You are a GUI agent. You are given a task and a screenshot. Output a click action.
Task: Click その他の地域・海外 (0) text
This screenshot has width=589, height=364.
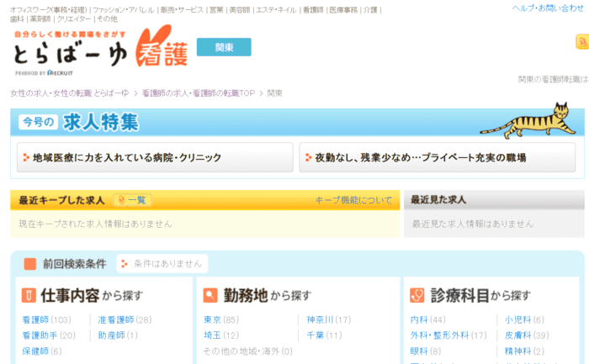247,351
